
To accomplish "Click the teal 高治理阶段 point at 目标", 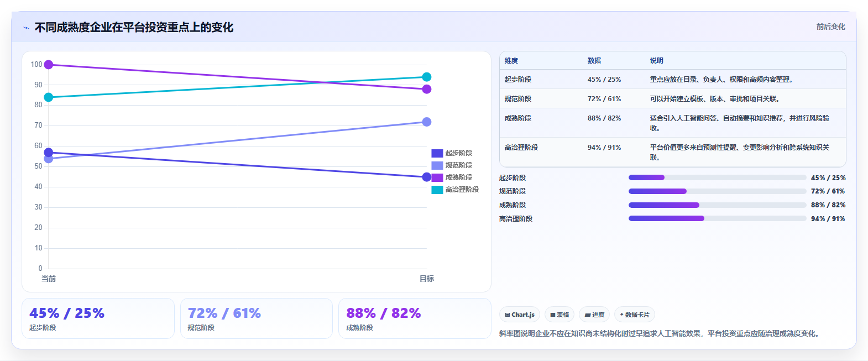I will (x=427, y=77).
